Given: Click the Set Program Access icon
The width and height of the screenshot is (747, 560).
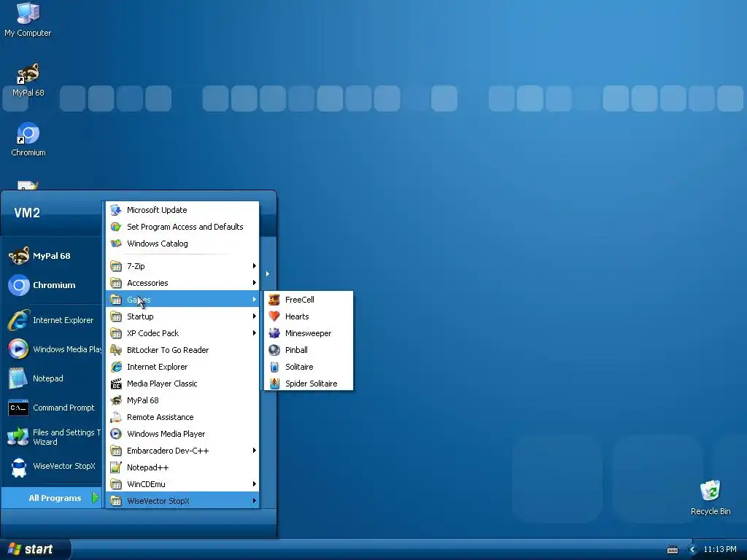Looking at the screenshot, I should (116, 227).
